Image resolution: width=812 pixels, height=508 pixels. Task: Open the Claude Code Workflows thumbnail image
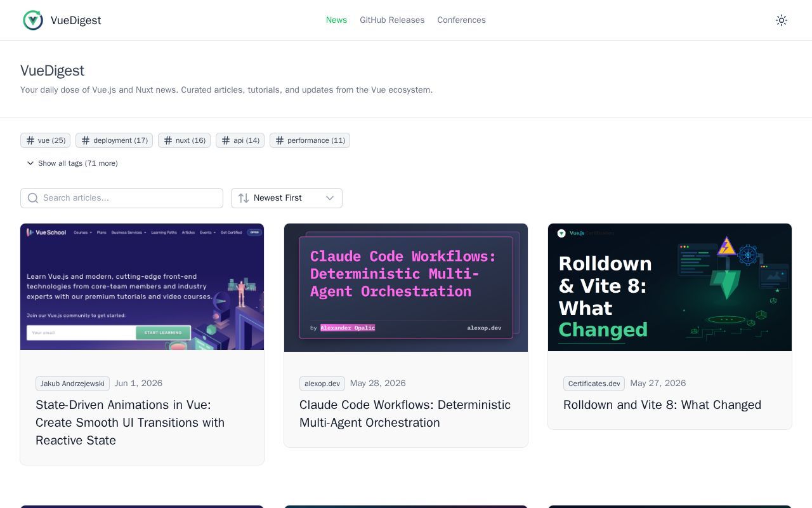[406, 287]
